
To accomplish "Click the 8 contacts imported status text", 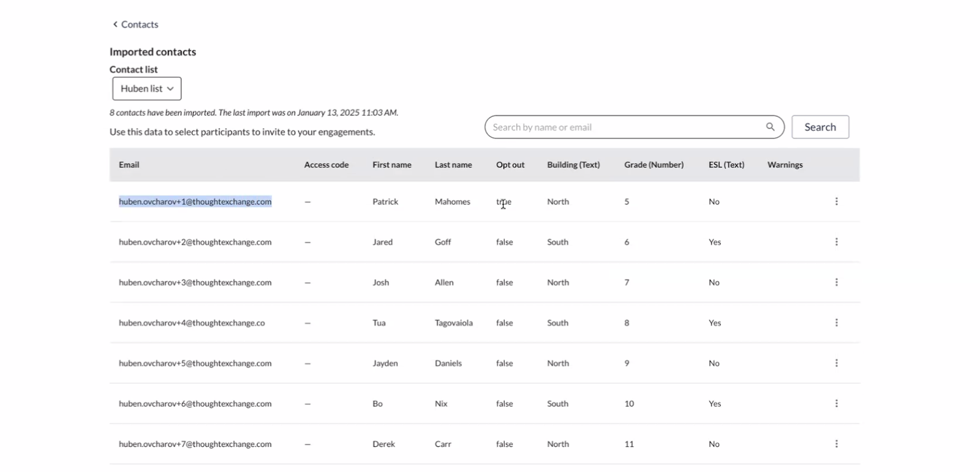I will click(x=254, y=113).
